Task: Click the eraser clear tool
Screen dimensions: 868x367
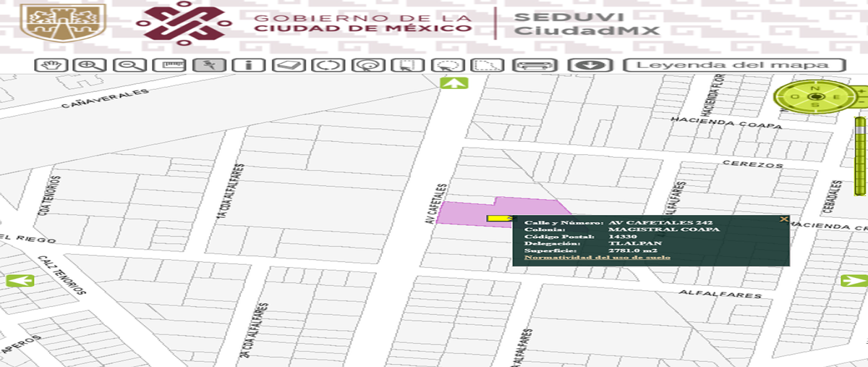Action: pos(289,64)
